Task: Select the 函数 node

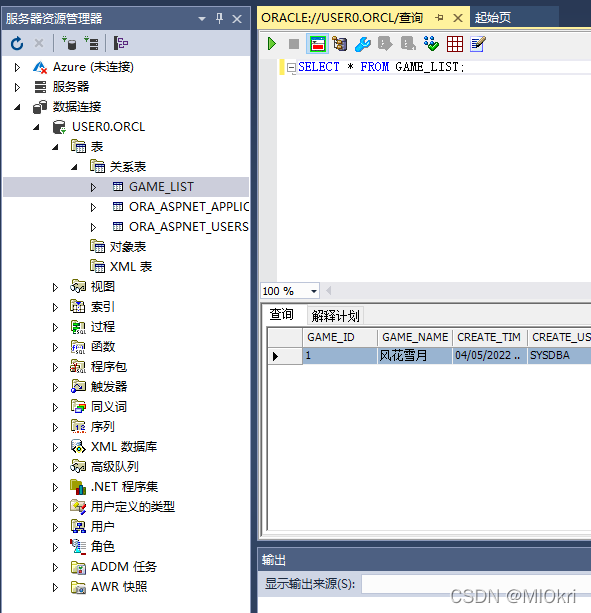Action: click(x=103, y=346)
